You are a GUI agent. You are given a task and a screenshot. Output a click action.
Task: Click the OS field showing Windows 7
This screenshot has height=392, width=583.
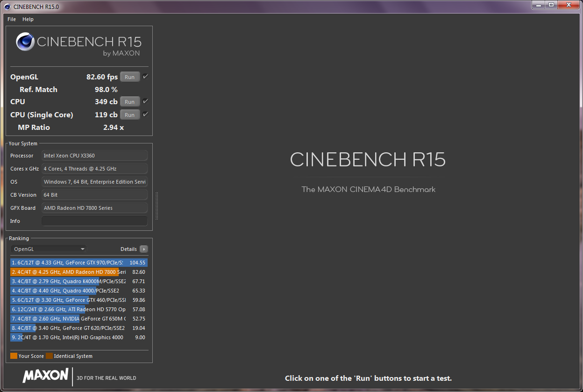point(95,182)
